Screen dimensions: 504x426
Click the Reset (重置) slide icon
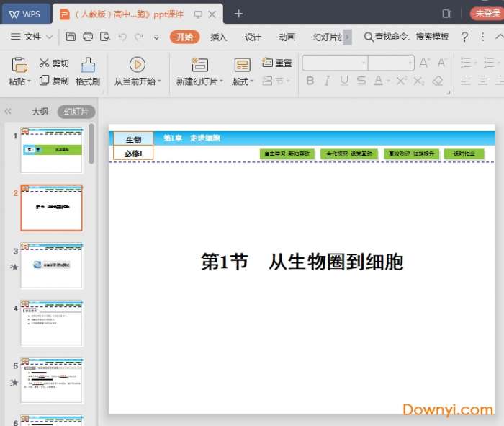(x=267, y=63)
